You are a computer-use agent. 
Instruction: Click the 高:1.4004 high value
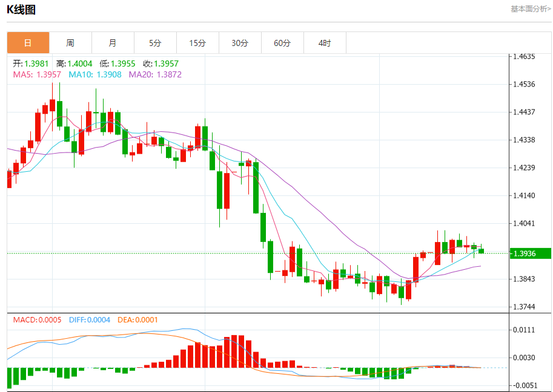point(74,64)
